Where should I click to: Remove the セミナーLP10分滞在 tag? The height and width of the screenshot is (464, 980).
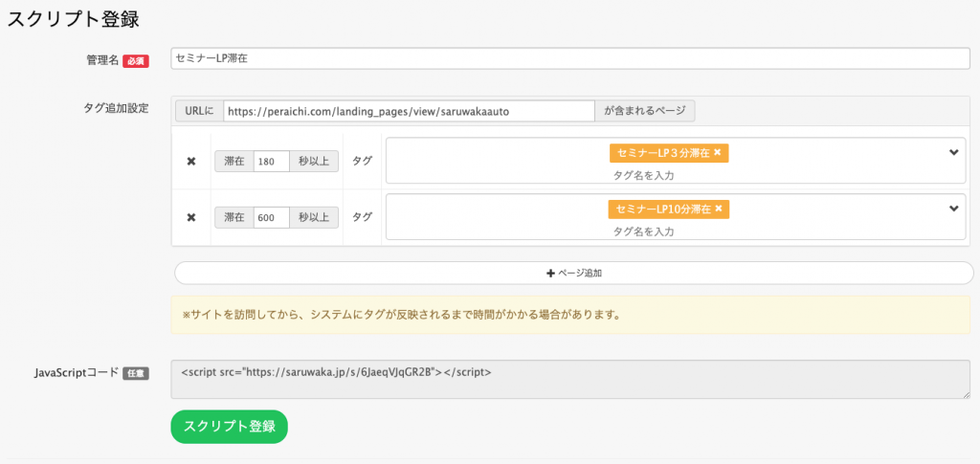pyautogui.click(x=718, y=209)
